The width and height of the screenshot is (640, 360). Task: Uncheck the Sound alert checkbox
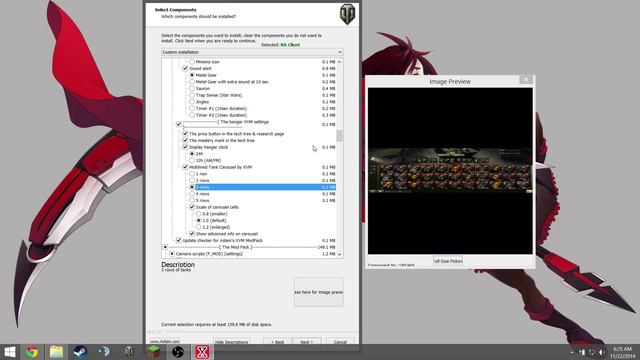click(185, 69)
